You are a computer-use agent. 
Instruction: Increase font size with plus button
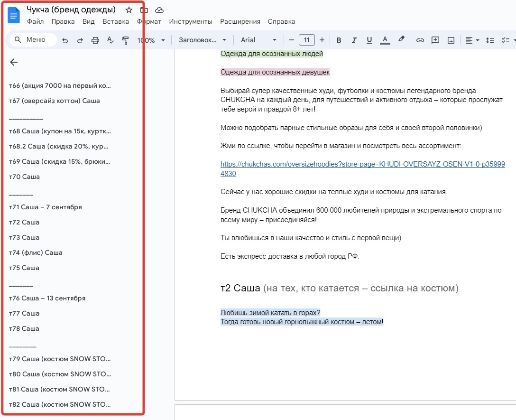click(x=322, y=40)
